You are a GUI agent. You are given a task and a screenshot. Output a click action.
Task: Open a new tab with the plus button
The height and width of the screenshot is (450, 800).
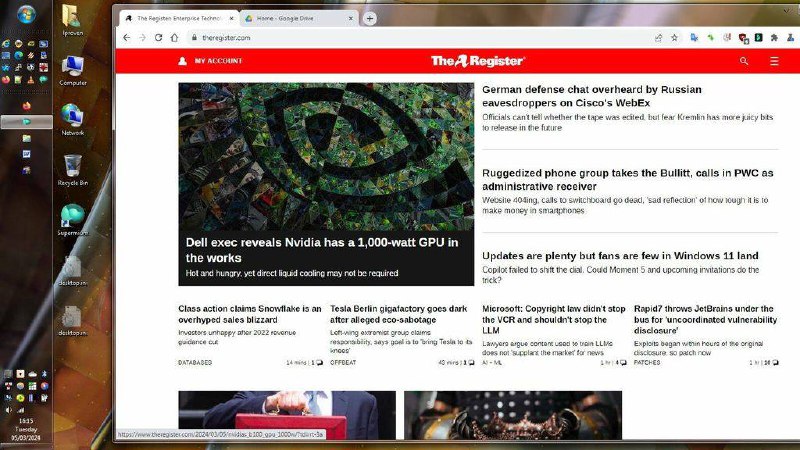click(x=370, y=18)
